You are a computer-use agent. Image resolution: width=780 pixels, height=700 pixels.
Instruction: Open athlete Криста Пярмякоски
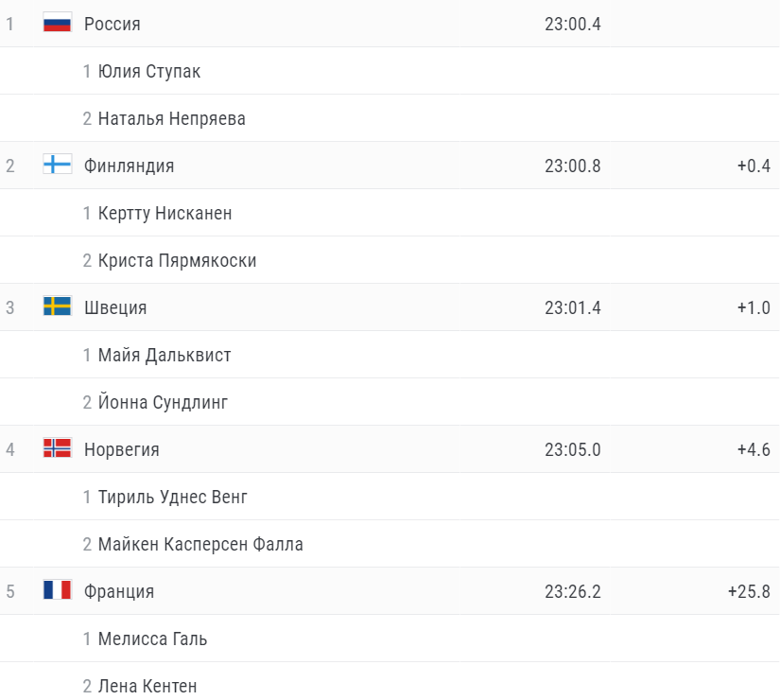tap(177, 260)
